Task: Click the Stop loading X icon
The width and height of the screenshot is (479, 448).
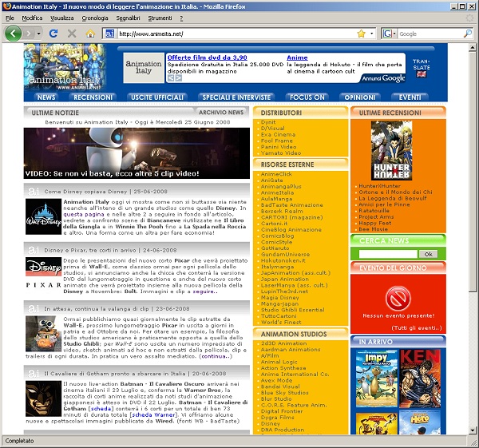Action: tap(72, 34)
